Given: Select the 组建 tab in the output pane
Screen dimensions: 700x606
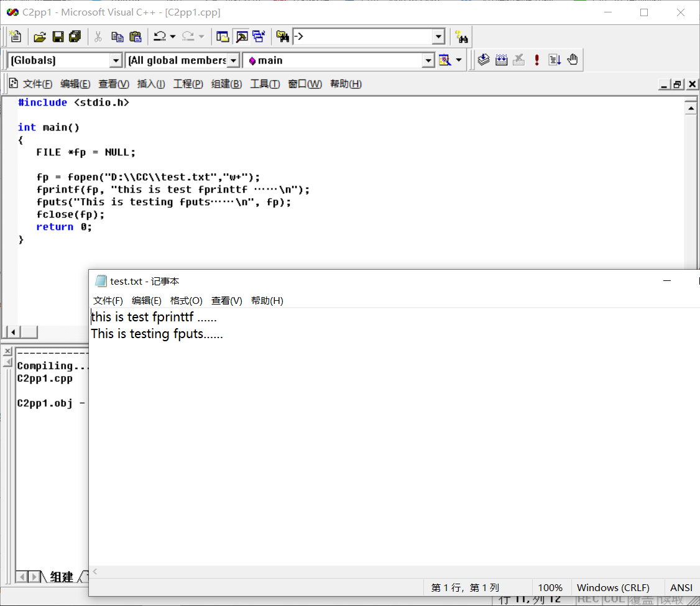Looking at the screenshot, I should [62, 577].
